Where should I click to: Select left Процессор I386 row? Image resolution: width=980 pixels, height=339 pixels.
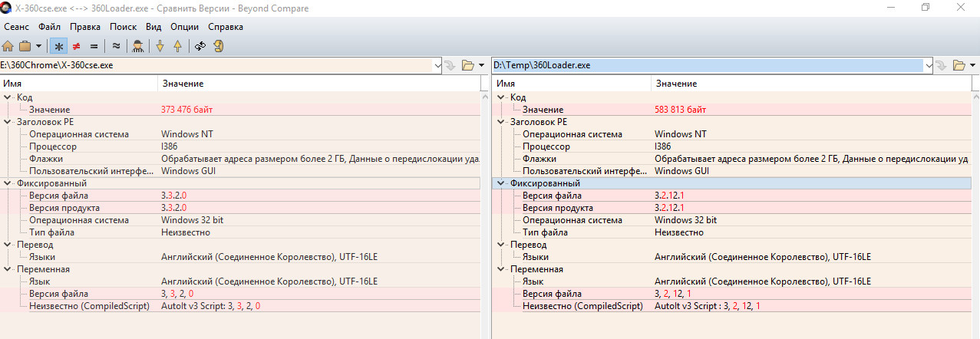point(240,146)
